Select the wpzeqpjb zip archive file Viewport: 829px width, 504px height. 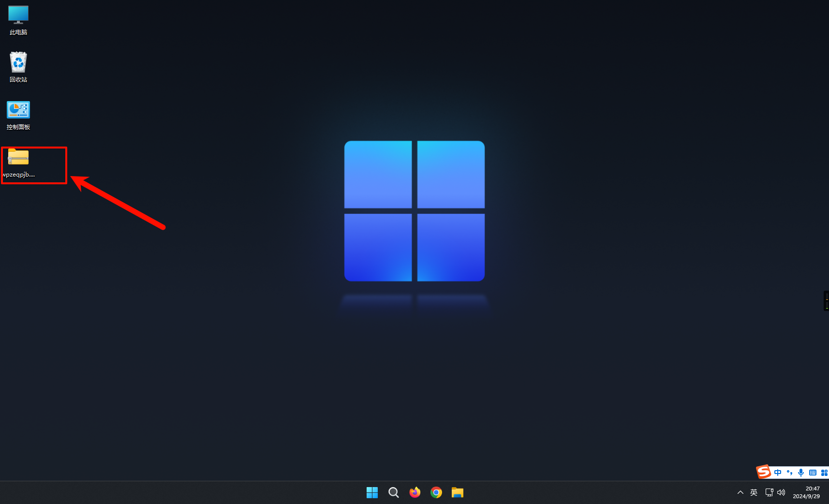(x=18, y=163)
